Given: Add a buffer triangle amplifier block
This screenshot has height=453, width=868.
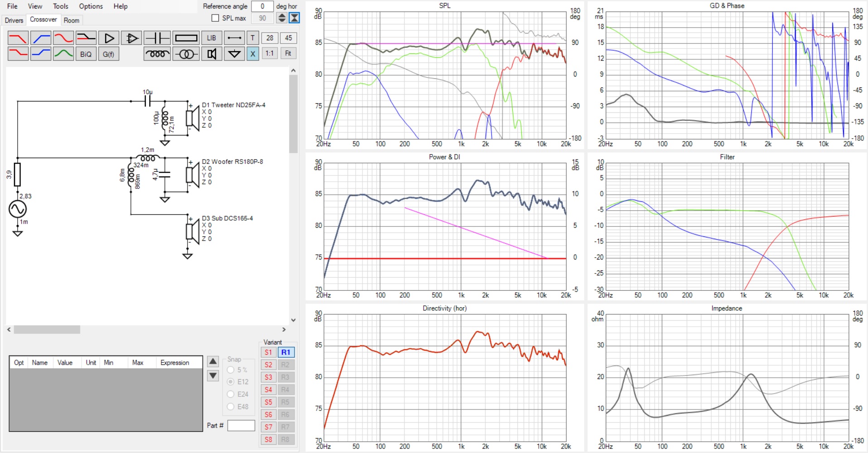Looking at the screenshot, I should [109, 38].
